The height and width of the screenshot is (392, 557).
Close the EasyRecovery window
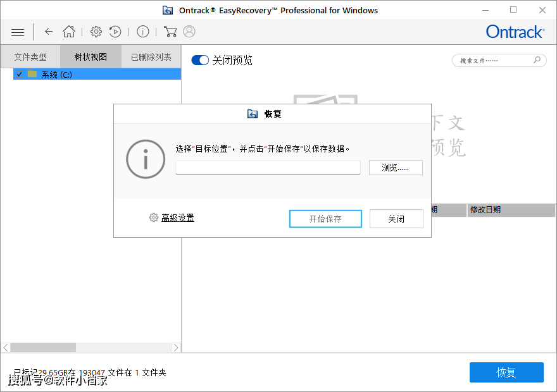click(x=542, y=10)
